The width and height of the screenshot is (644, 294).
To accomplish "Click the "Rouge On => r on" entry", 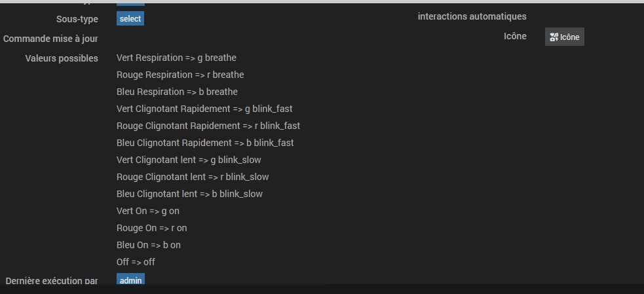I will pos(152,228).
